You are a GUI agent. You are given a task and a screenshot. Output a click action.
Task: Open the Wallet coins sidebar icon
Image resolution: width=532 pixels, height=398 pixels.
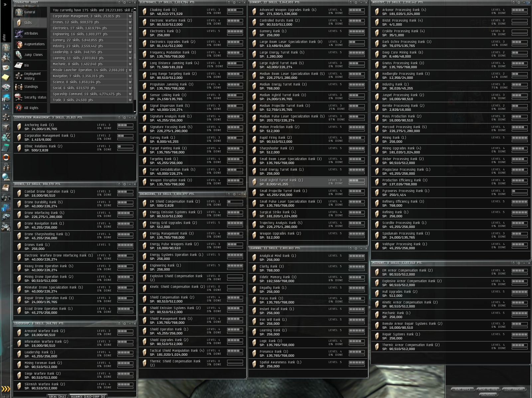pos(6,137)
